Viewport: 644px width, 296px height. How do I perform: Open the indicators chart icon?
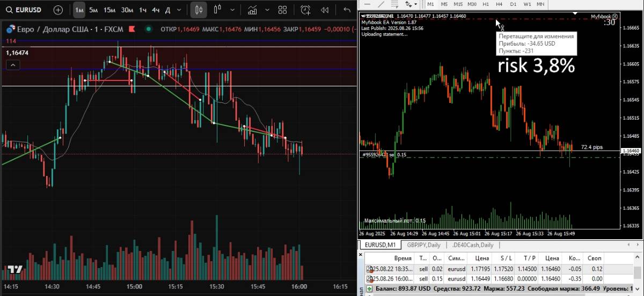pos(251,10)
